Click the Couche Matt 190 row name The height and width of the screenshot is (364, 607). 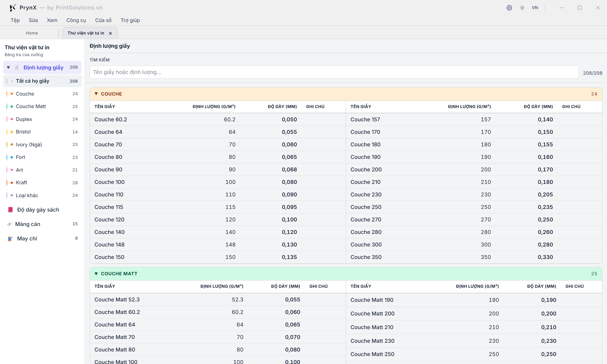coord(372,300)
